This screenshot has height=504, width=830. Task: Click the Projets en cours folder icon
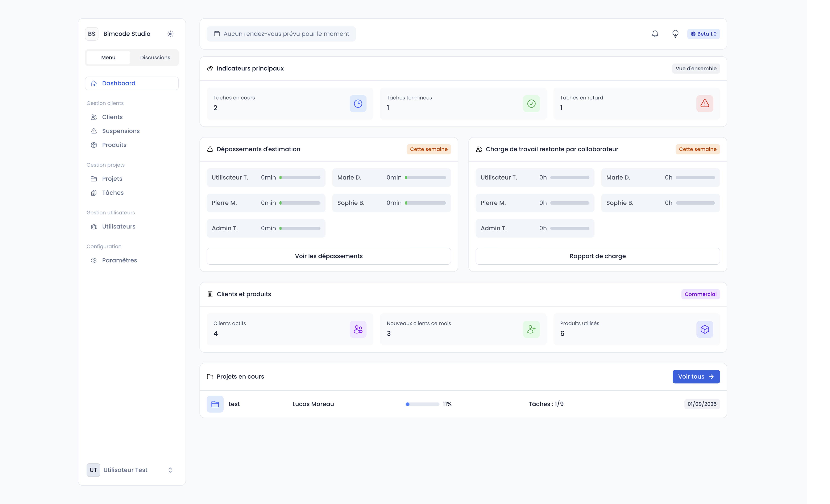(210, 377)
